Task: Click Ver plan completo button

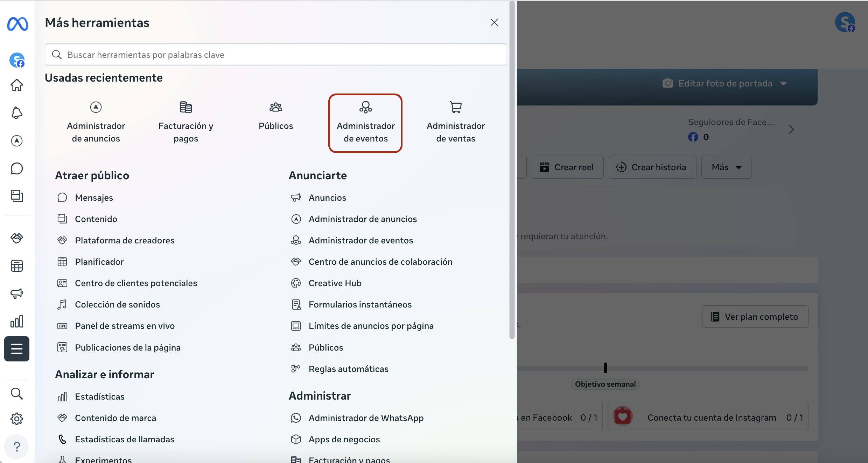Action: 755,317
